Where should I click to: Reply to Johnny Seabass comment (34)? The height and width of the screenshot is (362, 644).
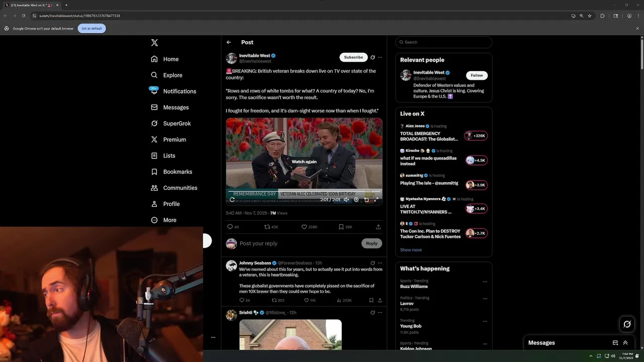[x=245, y=300]
